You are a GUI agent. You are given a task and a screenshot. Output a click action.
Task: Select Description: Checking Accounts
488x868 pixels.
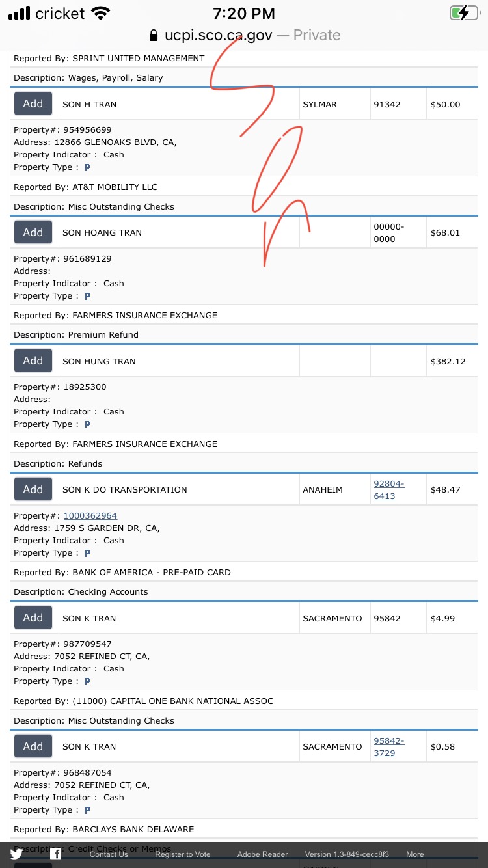coord(81,592)
